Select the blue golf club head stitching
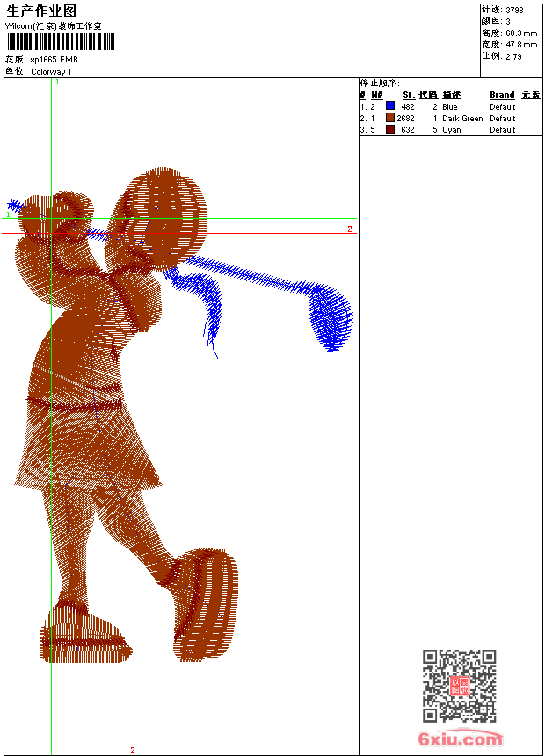545x756 pixels. click(331, 317)
